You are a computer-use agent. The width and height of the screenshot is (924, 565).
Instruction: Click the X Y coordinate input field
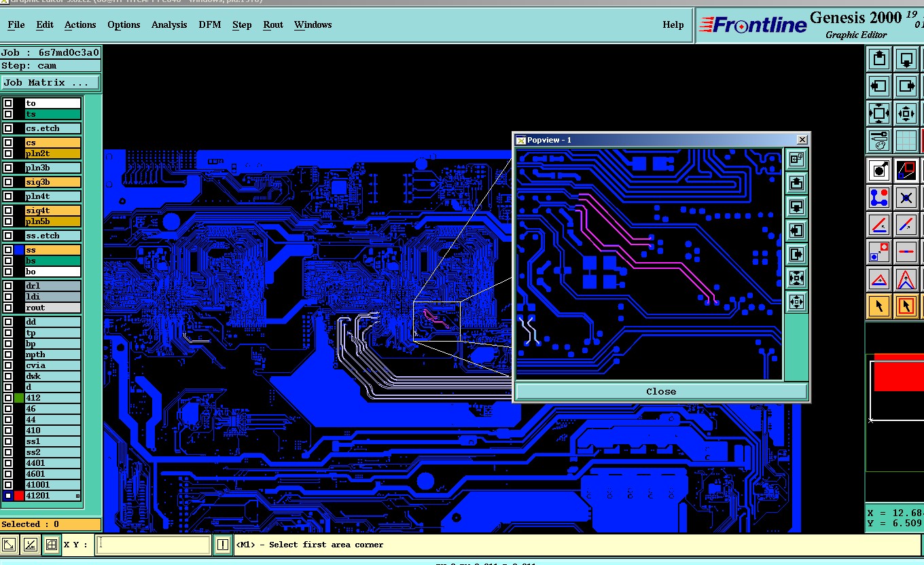point(154,545)
